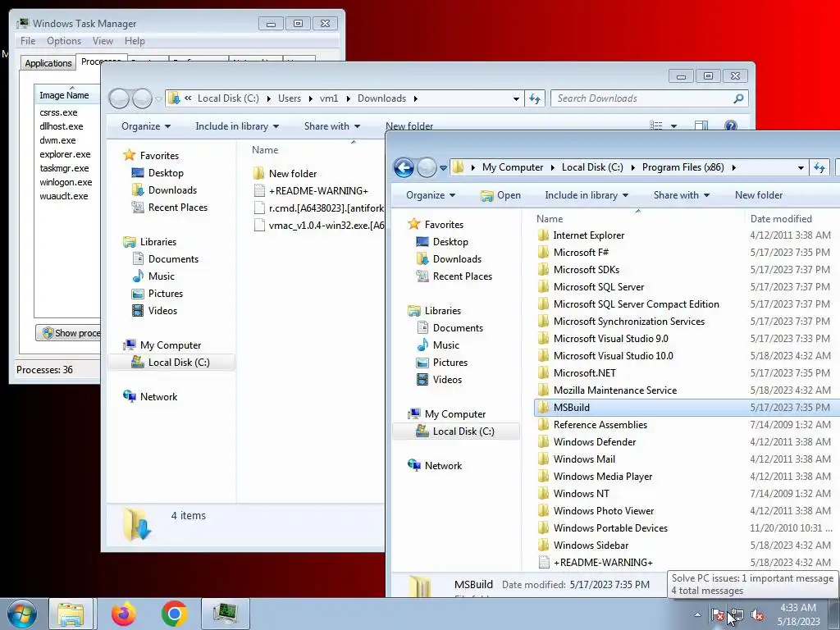Viewport: 840px width, 630px height.
Task: Open Help in the Downloads window
Action: point(730,126)
